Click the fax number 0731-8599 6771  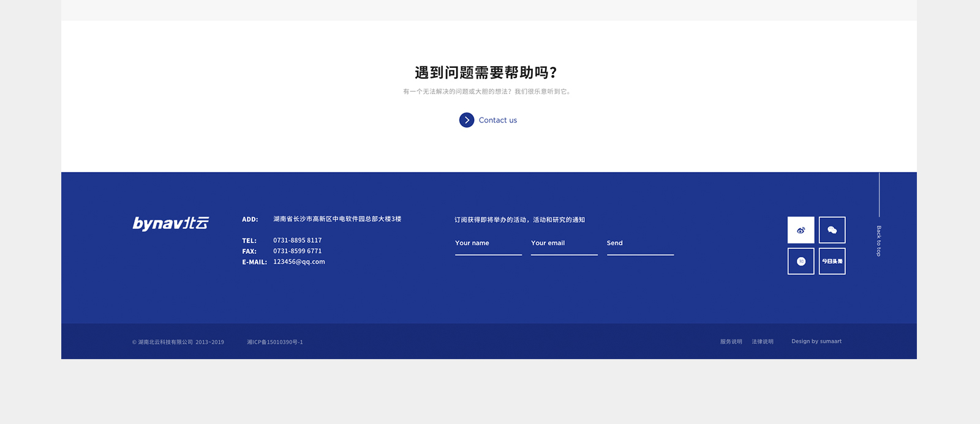pyautogui.click(x=297, y=251)
